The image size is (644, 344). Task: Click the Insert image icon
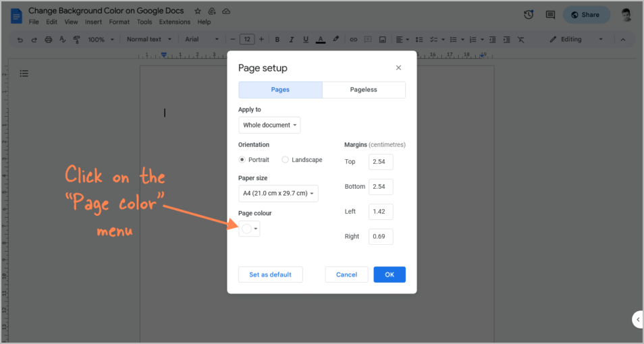point(382,39)
